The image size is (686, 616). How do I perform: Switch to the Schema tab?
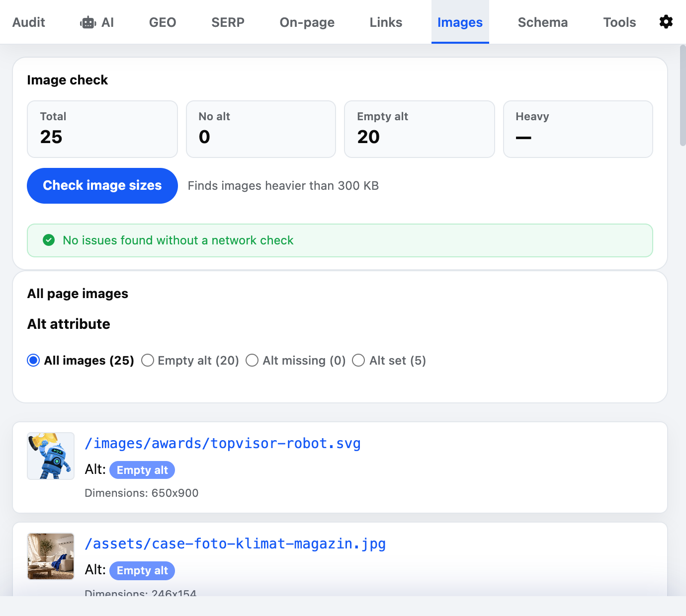coord(542,22)
